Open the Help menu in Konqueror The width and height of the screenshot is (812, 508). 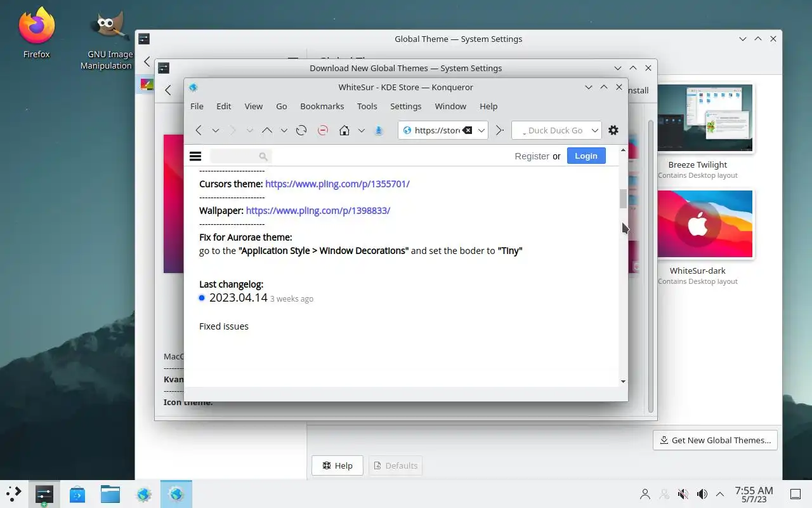pyautogui.click(x=488, y=106)
